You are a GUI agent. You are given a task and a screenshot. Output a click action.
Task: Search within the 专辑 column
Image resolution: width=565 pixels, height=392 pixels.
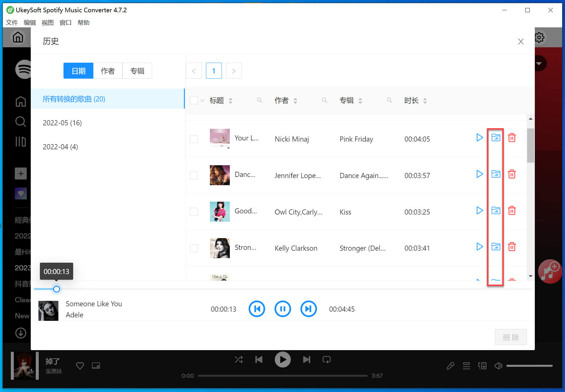click(x=389, y=100)
